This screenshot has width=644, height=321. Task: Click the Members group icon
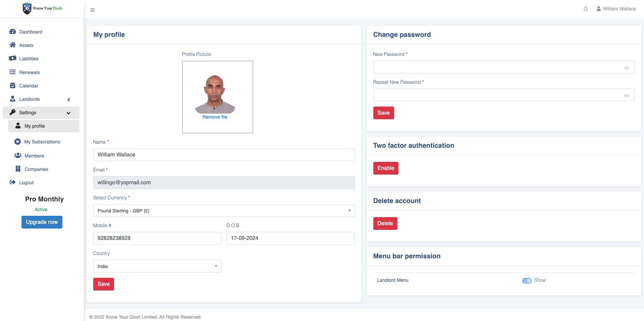[18, 155]
